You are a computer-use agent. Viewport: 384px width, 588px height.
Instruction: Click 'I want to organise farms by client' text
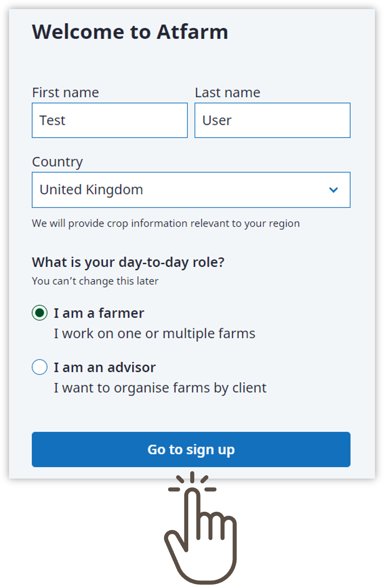tap(160, 388)
